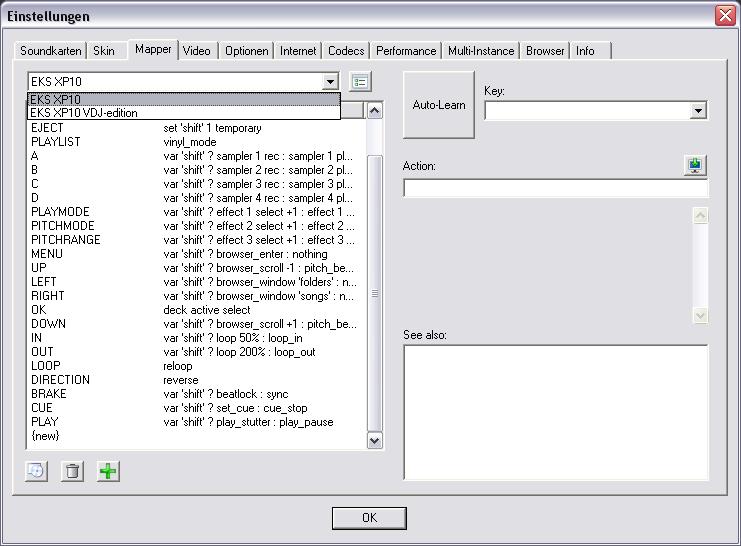
Task: Click the trash delete mapping icon
Action: click(x=72, y=471)
